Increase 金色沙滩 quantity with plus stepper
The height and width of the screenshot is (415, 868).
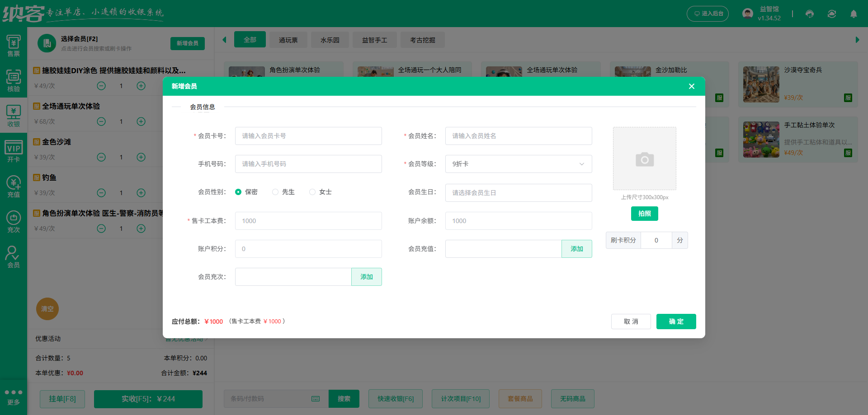[141, 157]
